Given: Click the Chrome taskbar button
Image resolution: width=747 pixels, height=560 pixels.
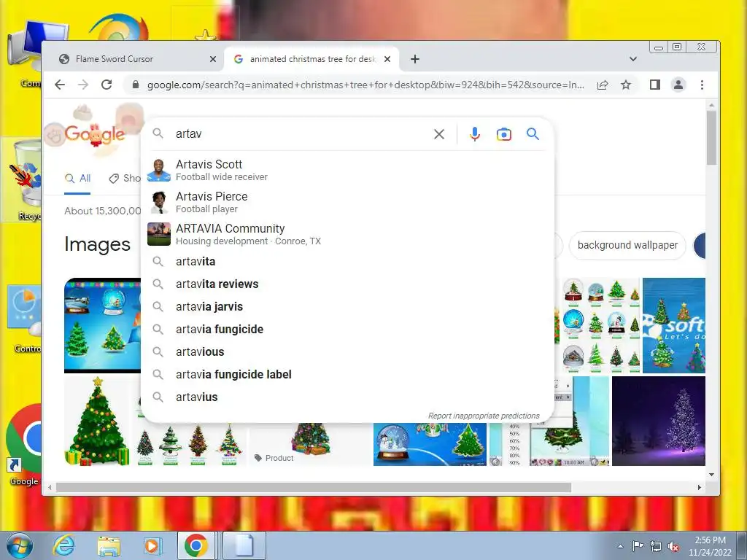Looking at the screenshot, I should pos(196,545).
